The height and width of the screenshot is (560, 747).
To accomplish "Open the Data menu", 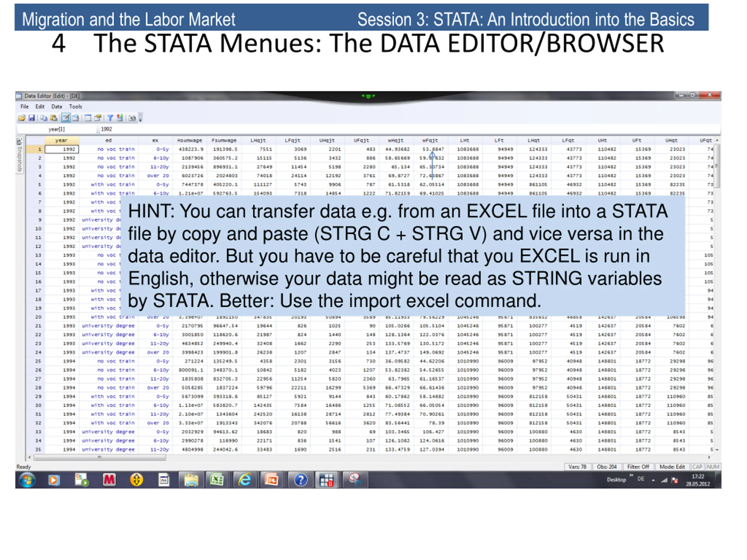I will pos(57,107).
